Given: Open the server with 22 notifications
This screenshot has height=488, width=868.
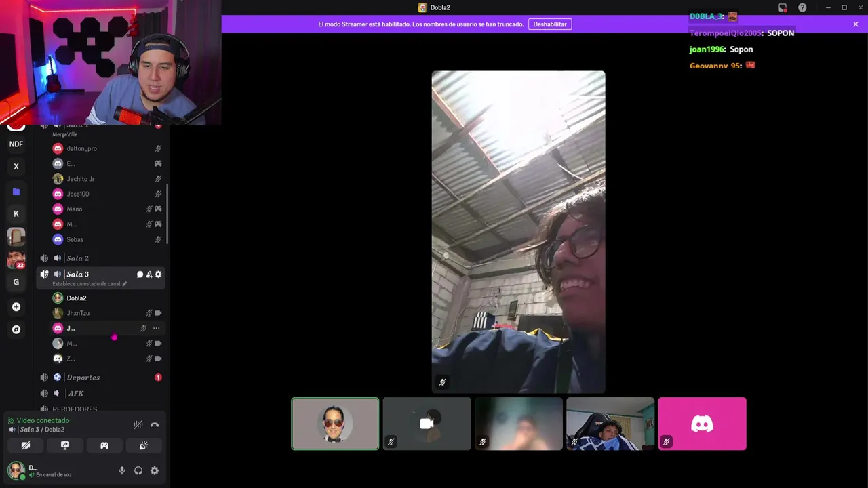Looking at the screenshot, I should (16, 260).
